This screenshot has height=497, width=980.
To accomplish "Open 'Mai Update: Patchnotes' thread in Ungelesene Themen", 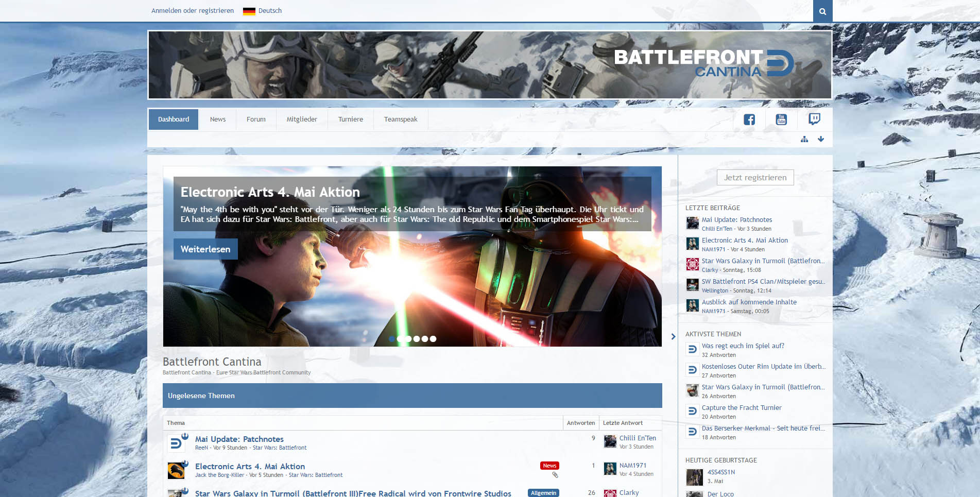I will tap(239, 439).
